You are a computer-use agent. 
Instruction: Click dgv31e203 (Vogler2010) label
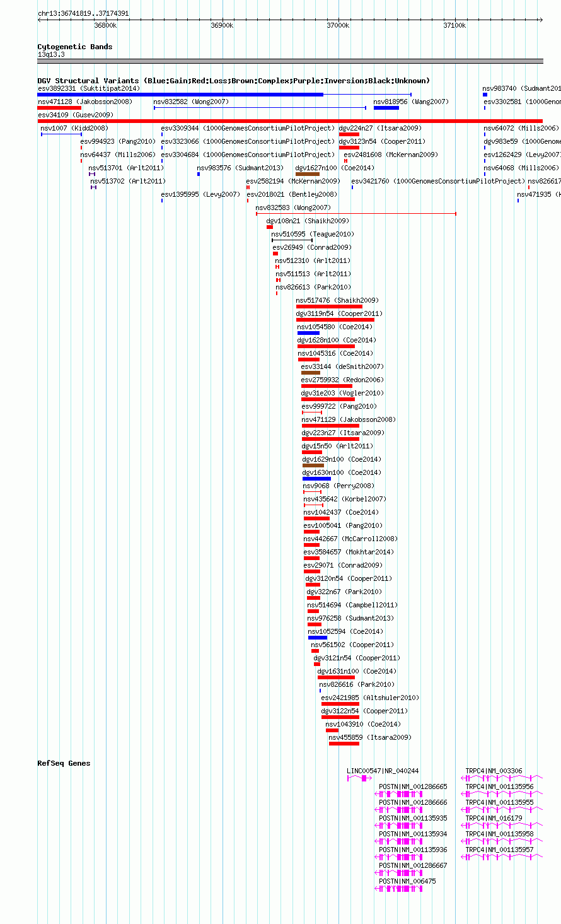pos(342,394)
